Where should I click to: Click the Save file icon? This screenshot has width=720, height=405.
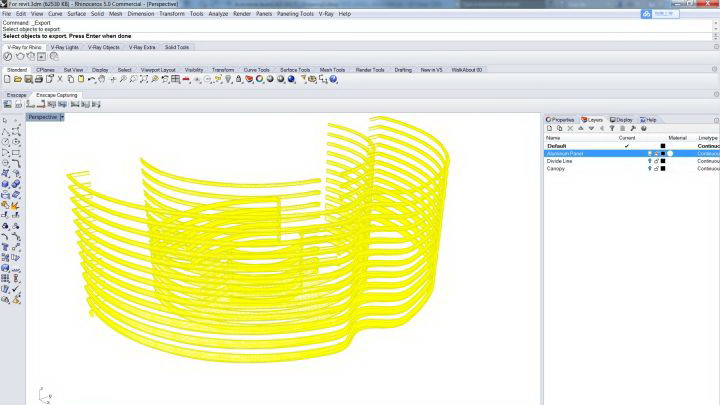28,79
